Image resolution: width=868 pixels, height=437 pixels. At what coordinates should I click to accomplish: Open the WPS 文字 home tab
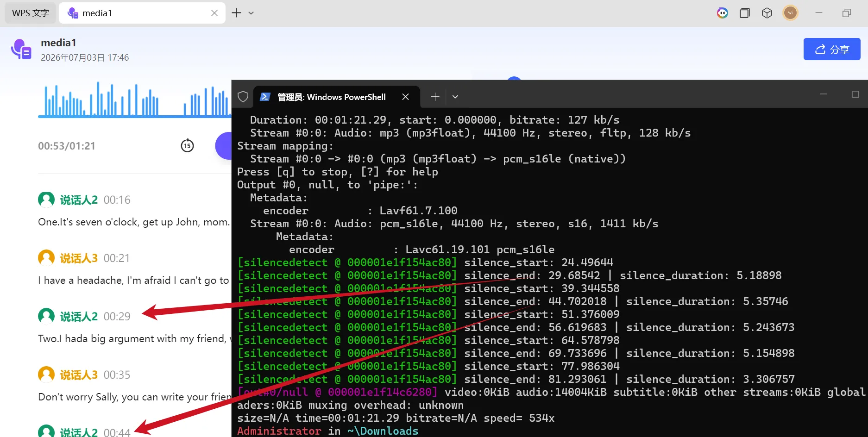point(30,13)
